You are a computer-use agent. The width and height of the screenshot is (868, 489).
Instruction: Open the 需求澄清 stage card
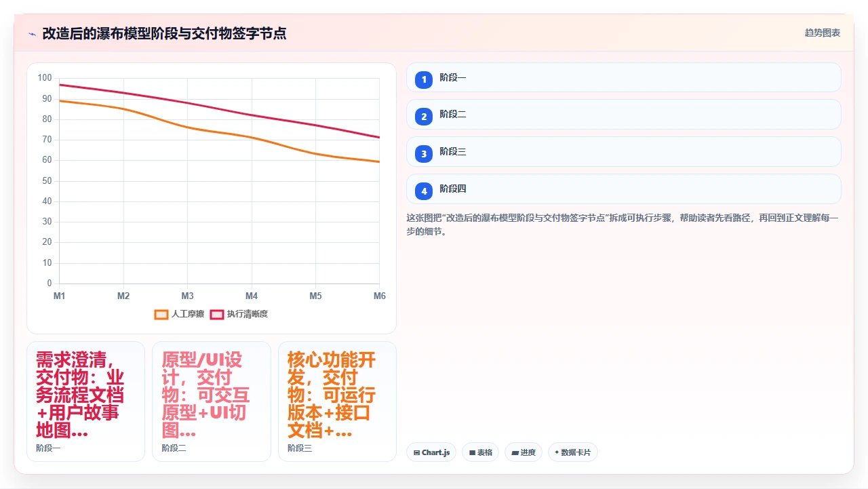click(85, 402)
